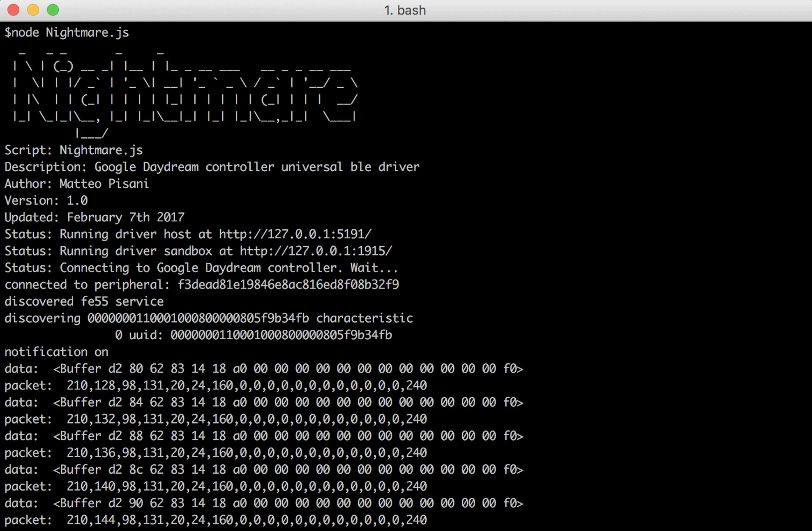Close the bash terminal window
Image resolution: width=812 pixels, height=531 pixels.
(x=13, y=10)
